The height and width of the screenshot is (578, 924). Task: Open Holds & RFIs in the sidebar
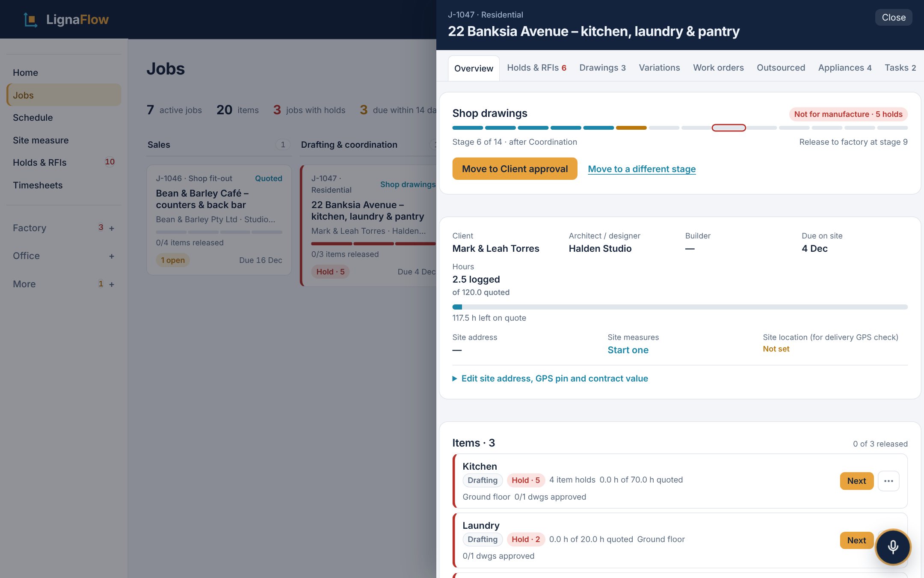pos(64,163)
